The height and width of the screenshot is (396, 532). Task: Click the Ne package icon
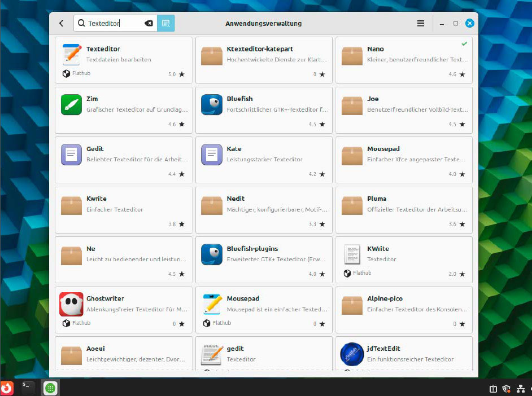pos(71,255)
